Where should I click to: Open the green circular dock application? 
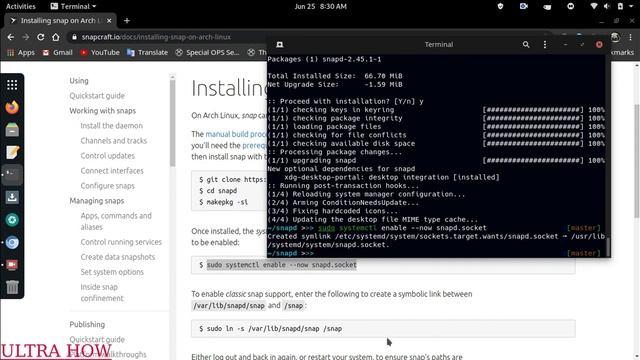pos(12,220)
